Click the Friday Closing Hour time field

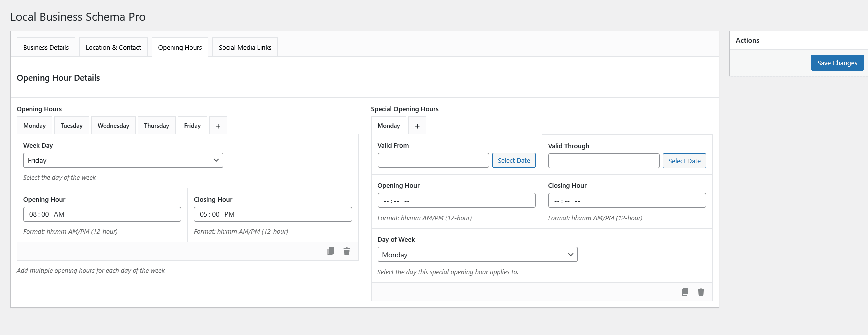pos(273,214)
